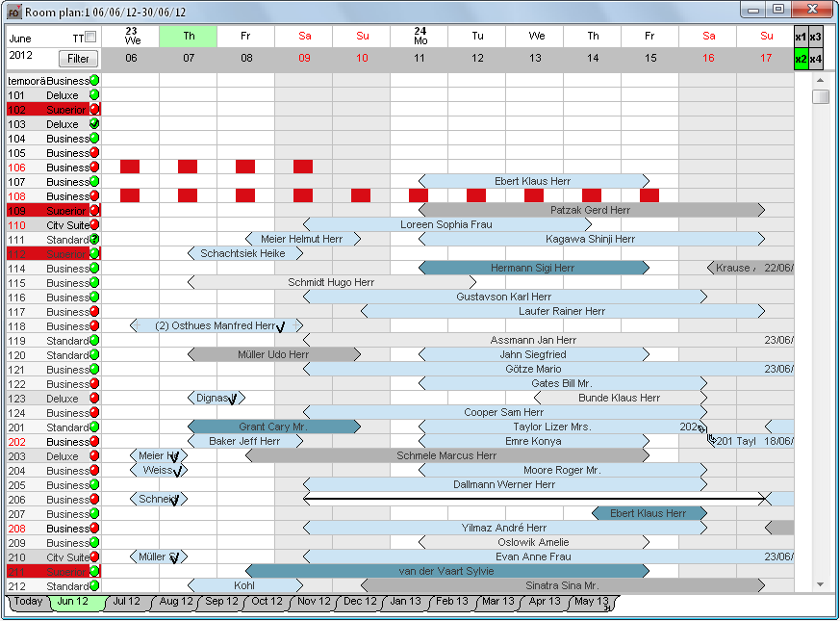Image resolution: width=840 pixels, height=621 pixels.
Task: Switch to the Dec 12 tab
Action: tap(360, 602)
